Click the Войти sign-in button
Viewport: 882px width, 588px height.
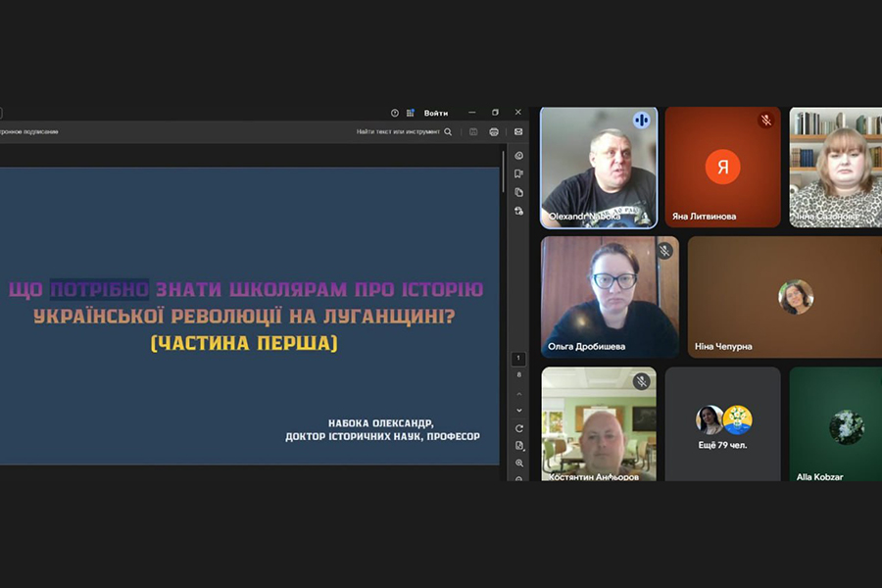click(435, 113)
